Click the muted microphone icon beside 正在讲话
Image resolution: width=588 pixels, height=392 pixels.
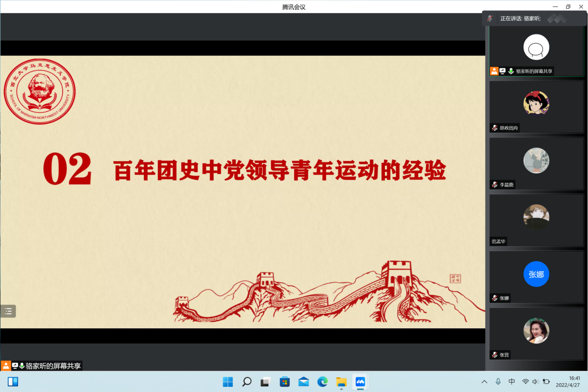point(489,19)
